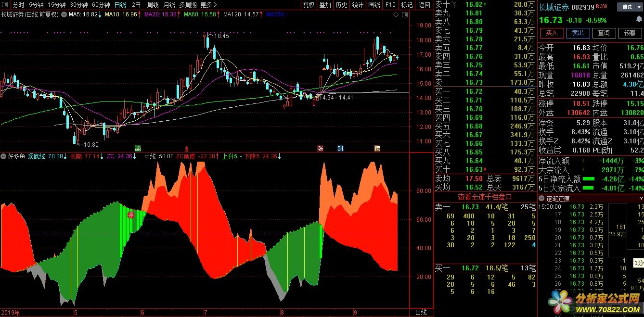
Task: Click the 18.45 high price label on chart
Action: pyautogui.click(x=221, y=36)
